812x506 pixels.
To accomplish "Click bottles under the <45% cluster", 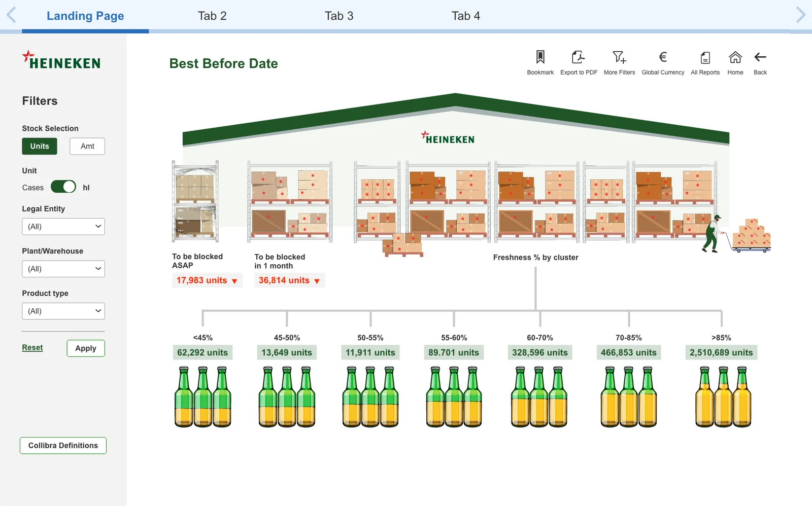I will point(202,396).
